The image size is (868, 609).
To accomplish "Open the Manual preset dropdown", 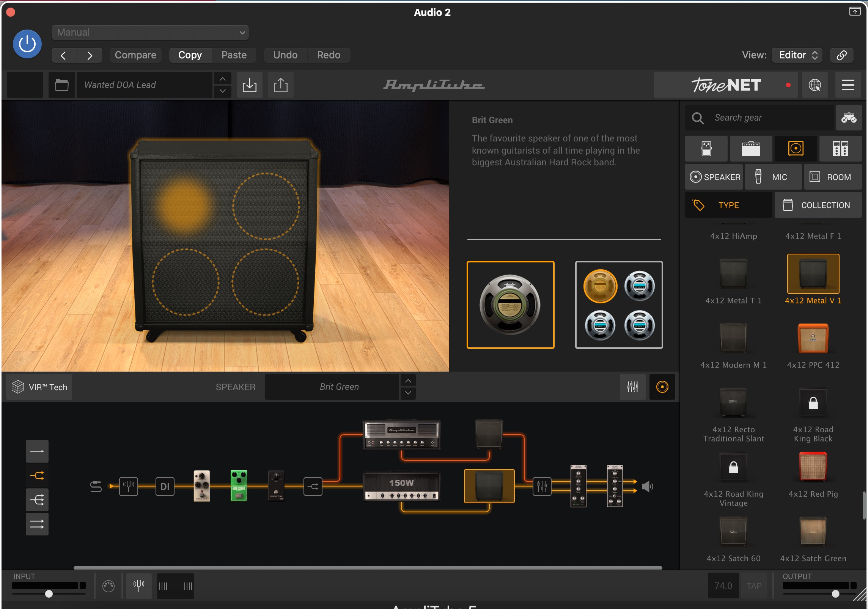I will pos(150,33).
